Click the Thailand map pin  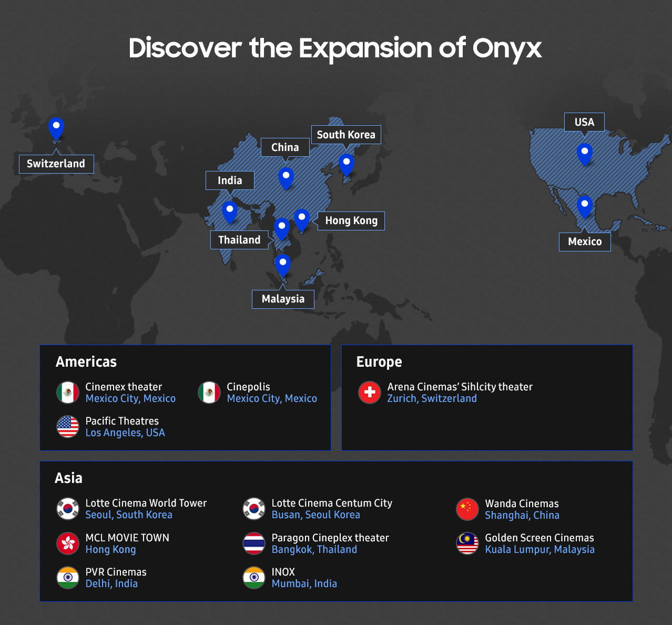pyautogui.click(x=282, y=229)
